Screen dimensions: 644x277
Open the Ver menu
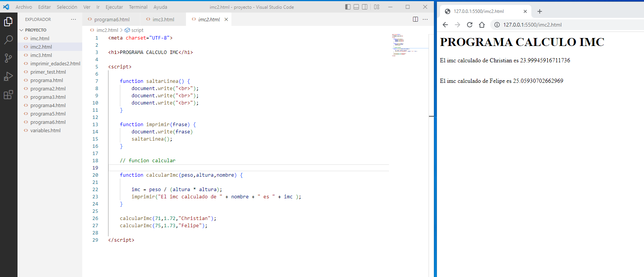pyautogui.click(x=87, y=7)
